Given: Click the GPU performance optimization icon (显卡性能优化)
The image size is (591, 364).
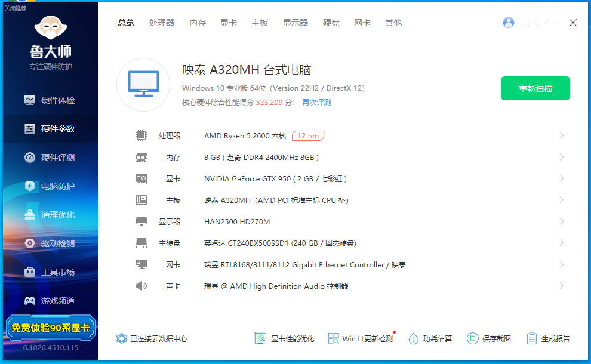Looking at the screenshot, I should point(260,338).
